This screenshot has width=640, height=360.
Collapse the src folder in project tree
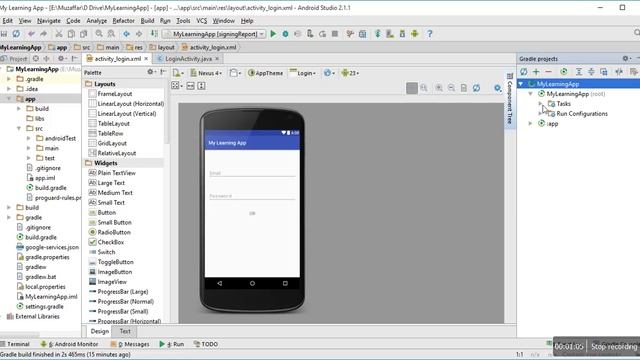click(x=19, y=128)
